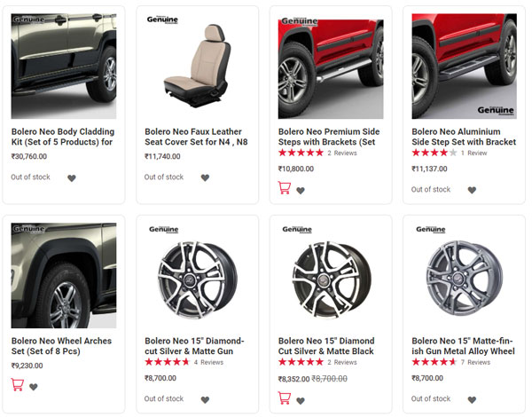The image size is (532, 417).
Task: Open Bolero Neo Aluminium Side Step Set title
Action: click(x=464, y=136)
